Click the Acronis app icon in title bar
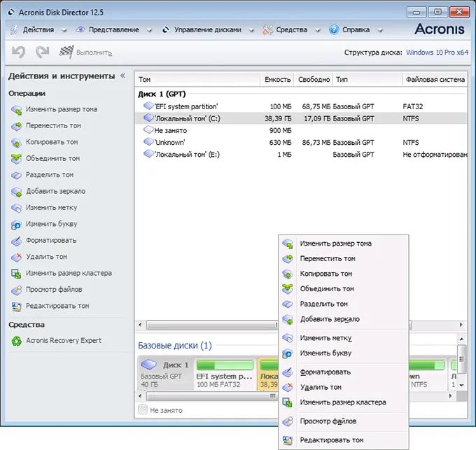 tap(11, 13)
